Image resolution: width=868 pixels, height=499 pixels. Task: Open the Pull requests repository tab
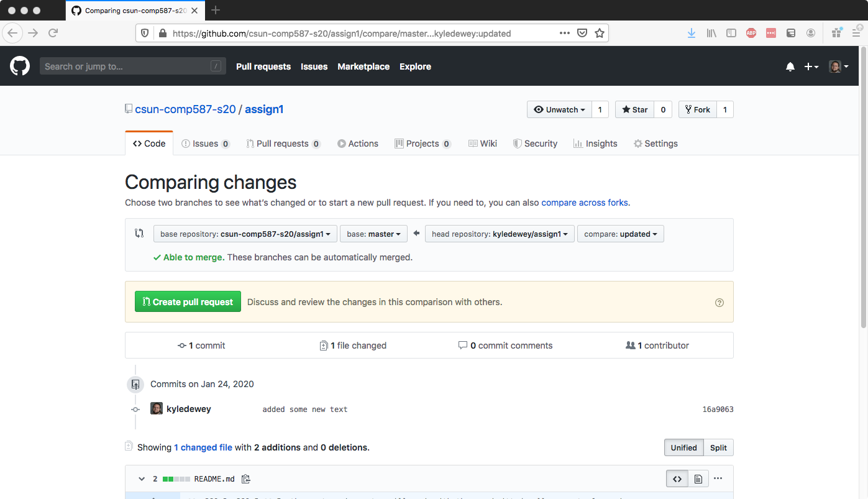pos(283,144)
